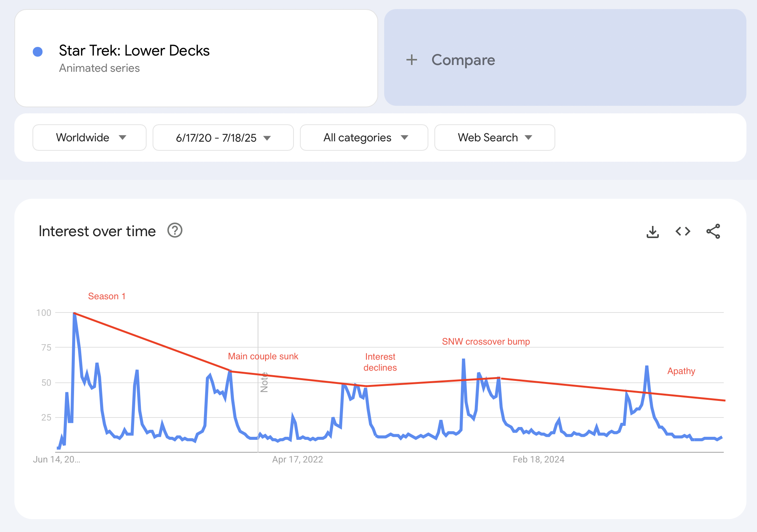Expand the All categories dropdown
Viewport: 757px width, 532px height.
[x=364, y=138]
